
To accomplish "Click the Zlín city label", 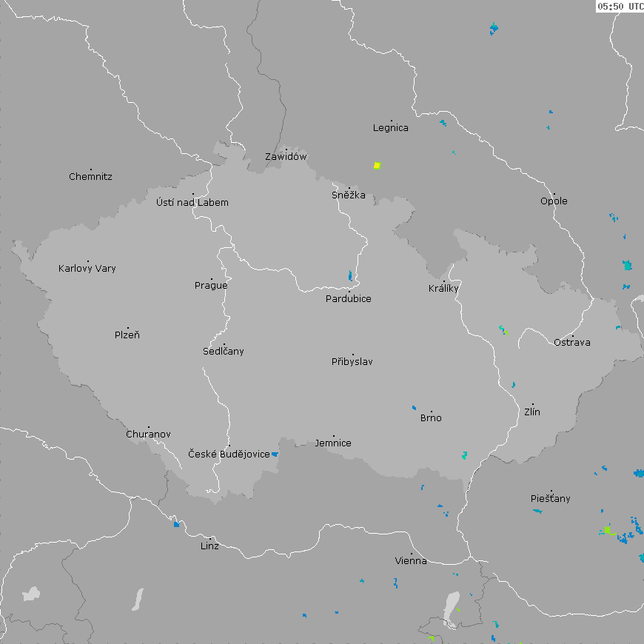I will [532, 412].
